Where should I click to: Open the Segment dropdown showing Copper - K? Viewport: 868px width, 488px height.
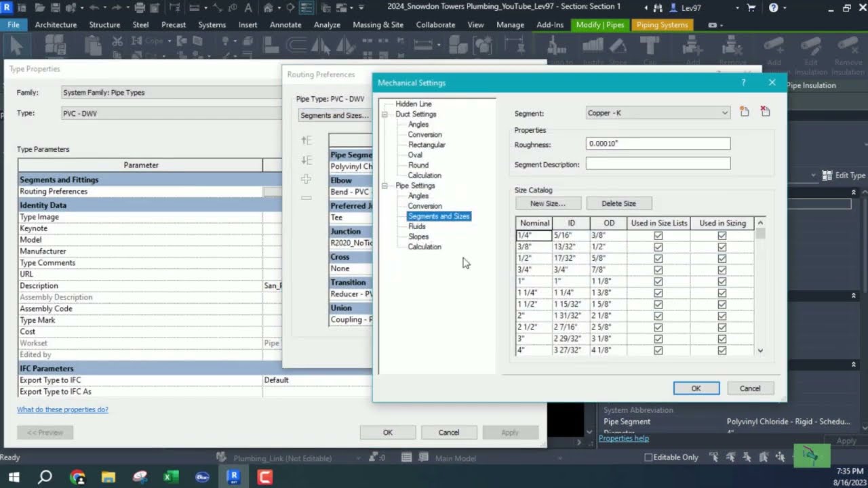click(x=658, y=113)
